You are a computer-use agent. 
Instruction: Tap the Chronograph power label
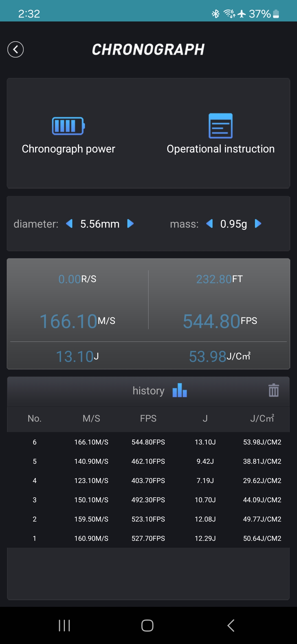[68, 149]
